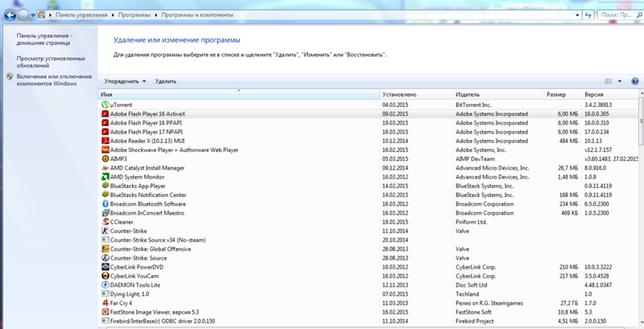Click size 27,2 ГБ cell
Image resolution: width=644 pixels, height=329 pixels.
tap(568, 303)
